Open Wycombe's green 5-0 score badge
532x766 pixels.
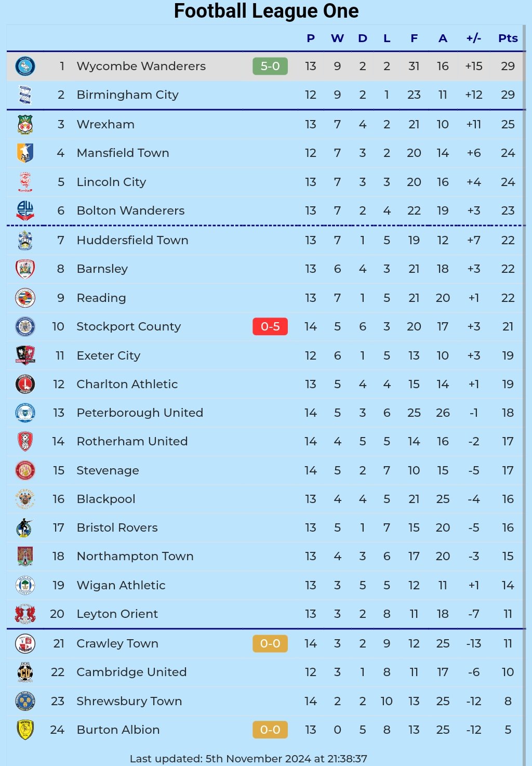pyautogui.click(x=270, y=67)
